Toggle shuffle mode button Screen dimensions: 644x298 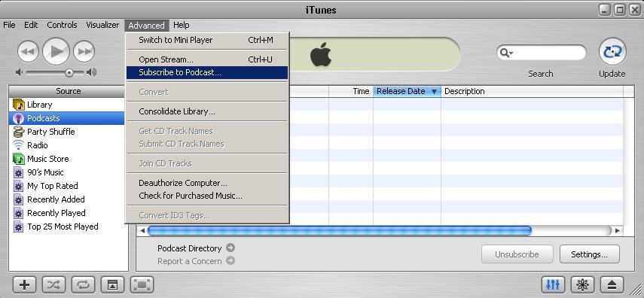(53, 284)
